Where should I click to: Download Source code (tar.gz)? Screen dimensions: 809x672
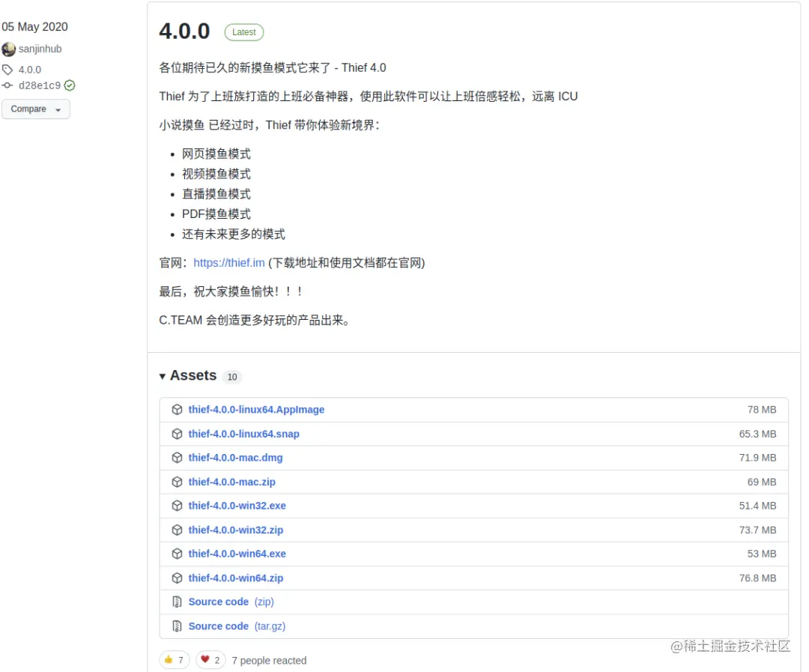pyautogui.click(x=237, y=626)
